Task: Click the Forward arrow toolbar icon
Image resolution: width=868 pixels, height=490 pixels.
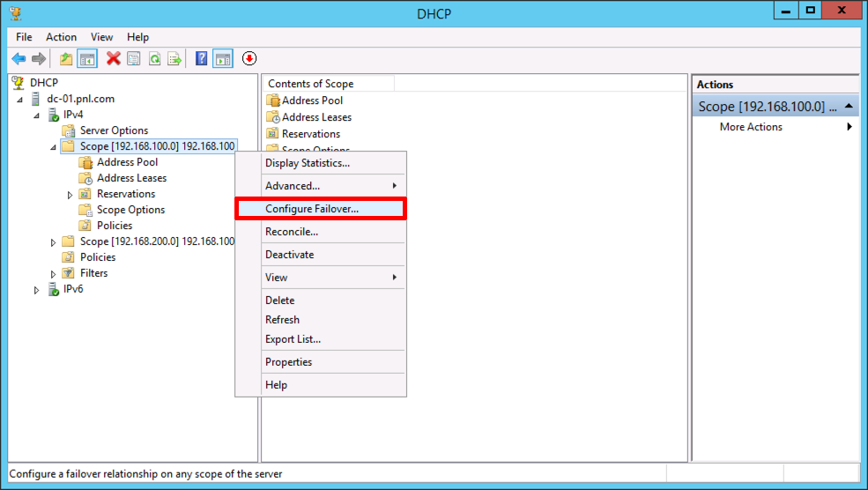Action: [x=39, y=59]
